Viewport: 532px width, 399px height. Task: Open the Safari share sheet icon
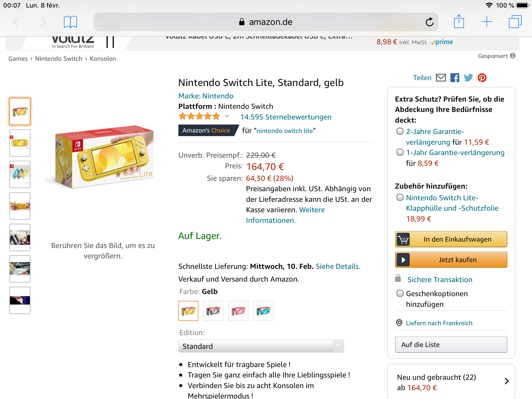[459, 22]
